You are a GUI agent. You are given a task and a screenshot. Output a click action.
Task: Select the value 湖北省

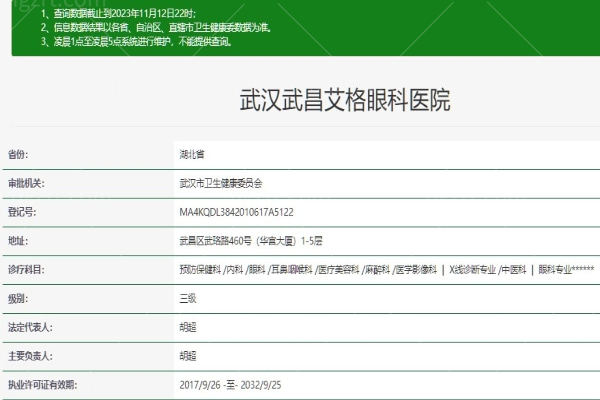click(x=192, y=154)
